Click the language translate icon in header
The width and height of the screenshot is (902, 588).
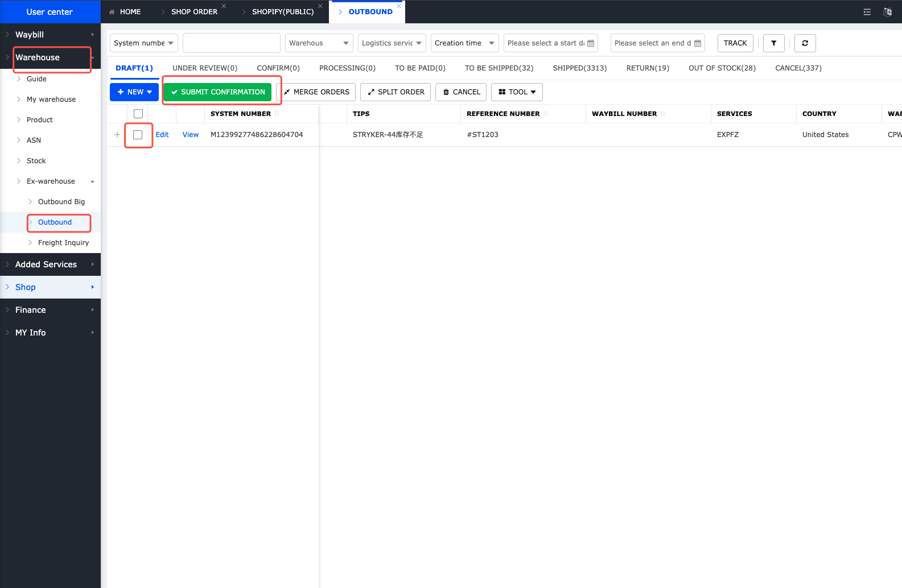(887, 11)
